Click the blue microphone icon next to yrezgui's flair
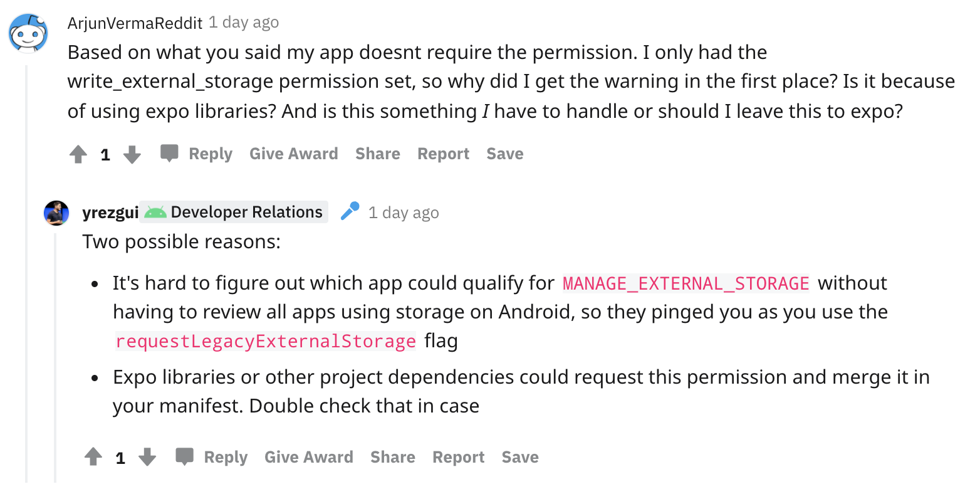The width and height of the screenshot is (980, 494). click(349, 211)
